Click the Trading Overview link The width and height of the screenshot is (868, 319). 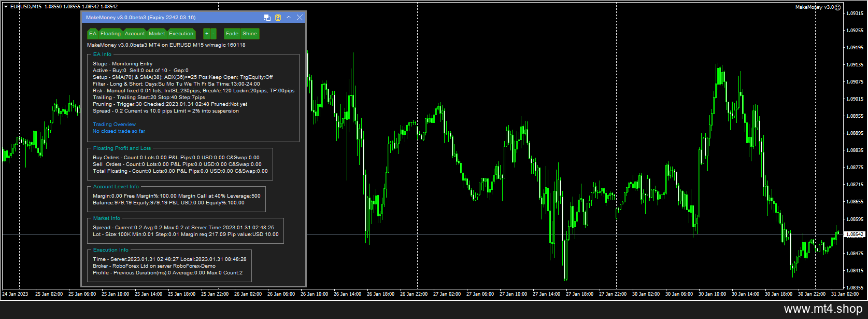click(x=114, y=124)
